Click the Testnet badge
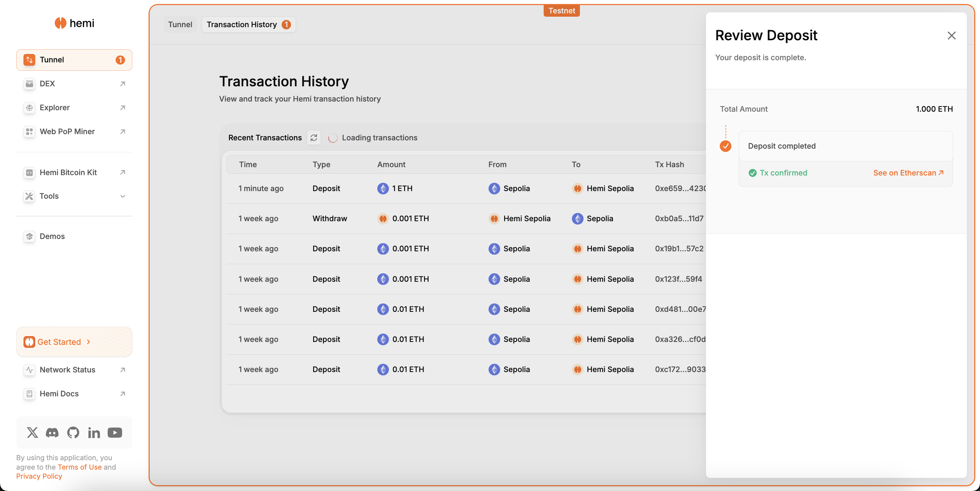The height and width of the screenshot is (491, 980). tap(561, 11)
